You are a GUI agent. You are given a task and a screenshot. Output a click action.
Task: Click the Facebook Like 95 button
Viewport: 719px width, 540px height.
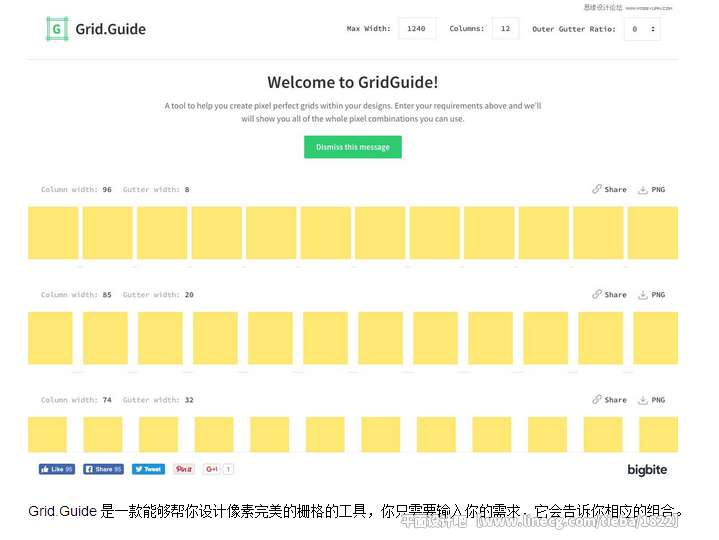(x=57, y=469)
